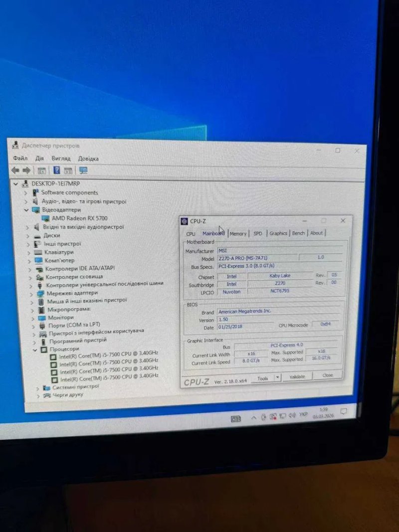The width and height of the screenshot is (399, 532).
Task: Click the Порти (COM та LPT) icon
Action: tap(42, 326)
